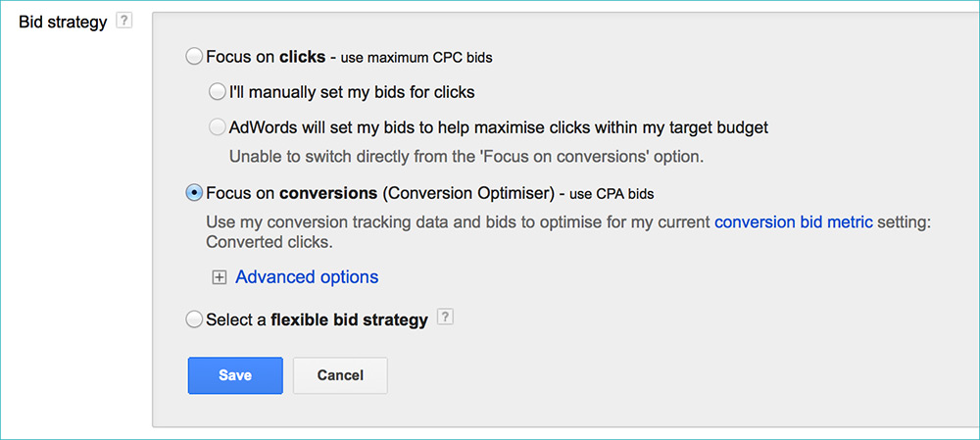
Task: Click the '(Conversion Optimiser)' label text
Action: click(468, 194)
